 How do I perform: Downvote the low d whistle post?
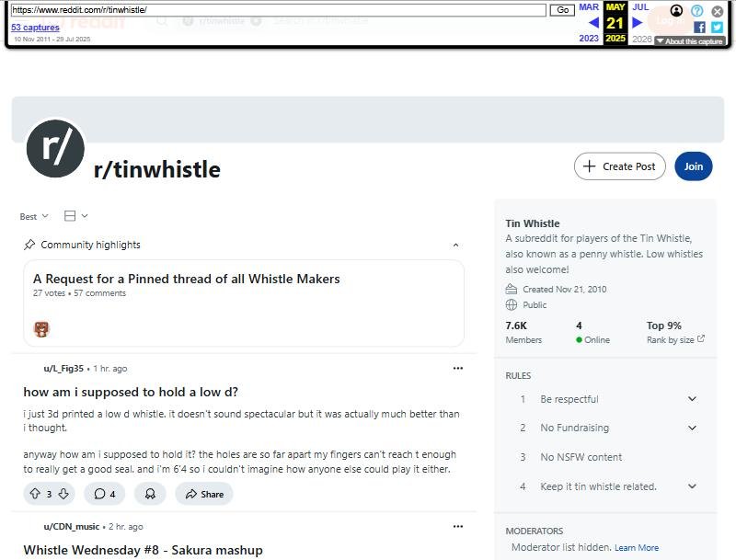(x=63, y=494)
